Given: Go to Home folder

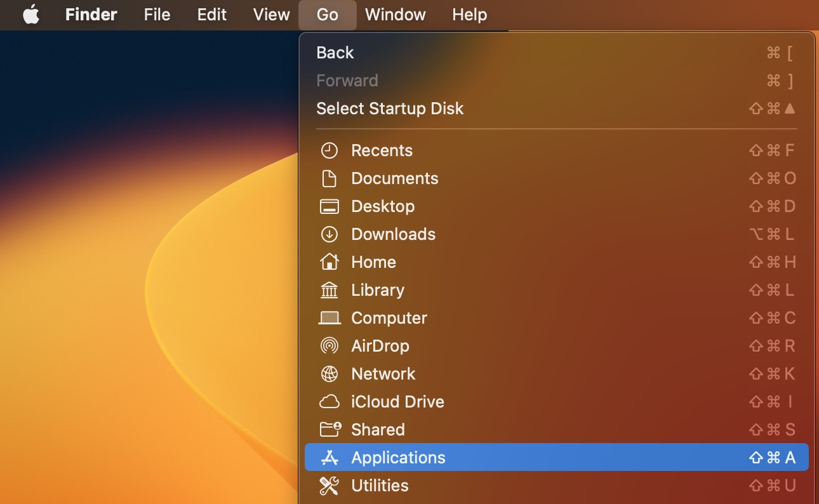Looking at the screenshot, I should [557, 262].
